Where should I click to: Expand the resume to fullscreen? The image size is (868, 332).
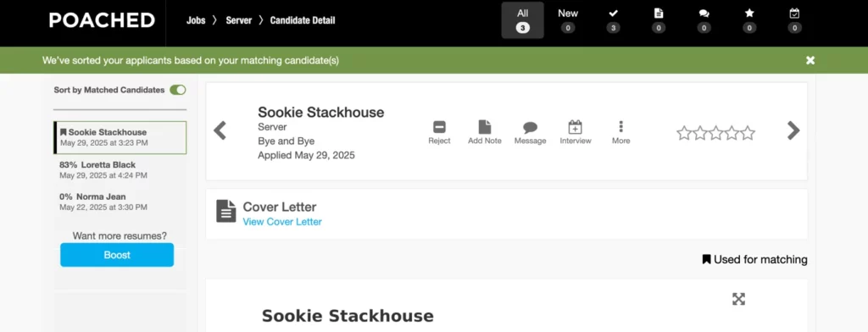tap(738, 299)
